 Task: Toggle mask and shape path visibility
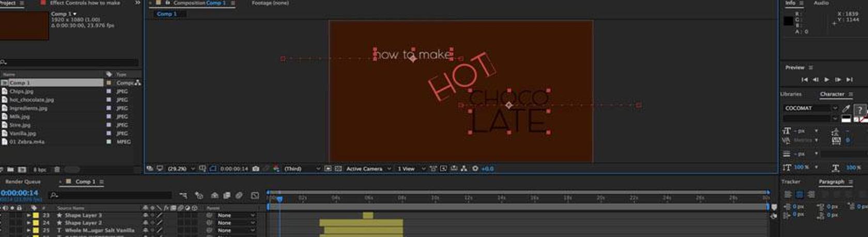213,169
